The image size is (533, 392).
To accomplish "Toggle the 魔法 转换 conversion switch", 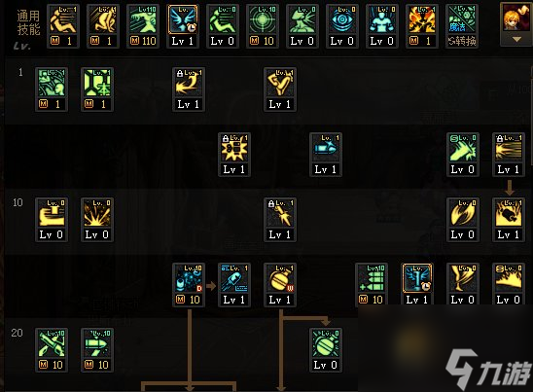I will [x=461, y=26].
